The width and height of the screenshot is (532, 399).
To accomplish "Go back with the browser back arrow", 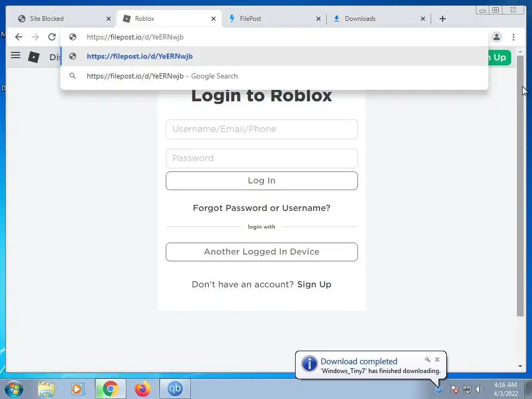I will [19, 37].
